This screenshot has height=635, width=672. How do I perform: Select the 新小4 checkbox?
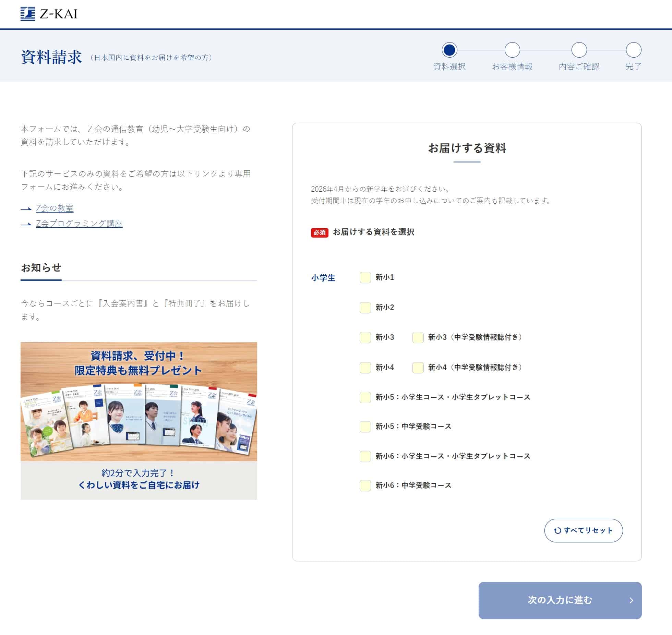[x=365, y=368]
